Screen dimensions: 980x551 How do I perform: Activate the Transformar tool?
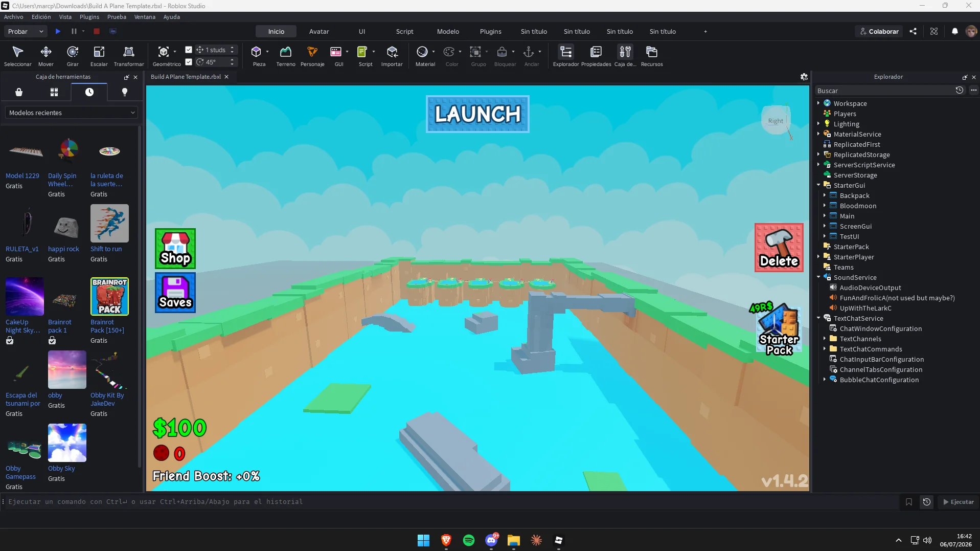click(129, 56)
